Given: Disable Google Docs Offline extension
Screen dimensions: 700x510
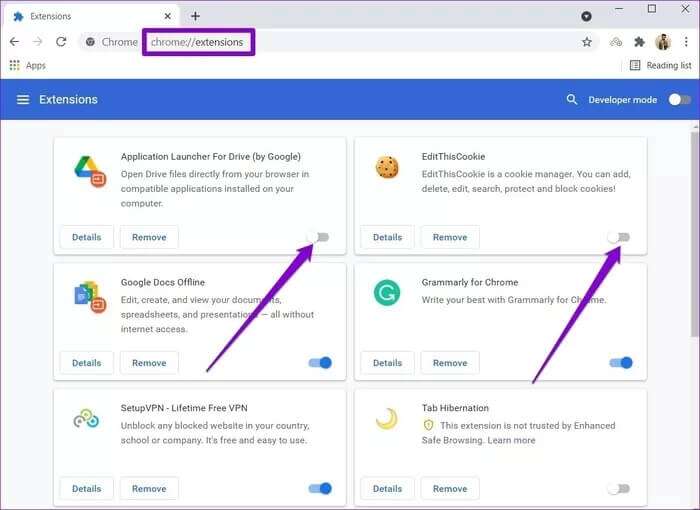Looking at the screenshot, I should click(320, 363).
